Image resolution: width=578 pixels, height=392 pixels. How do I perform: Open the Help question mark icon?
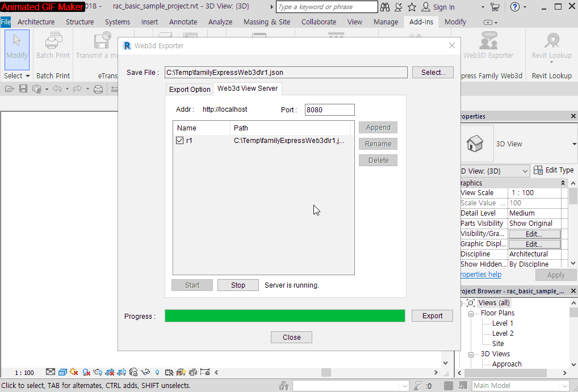coord(515,7)
